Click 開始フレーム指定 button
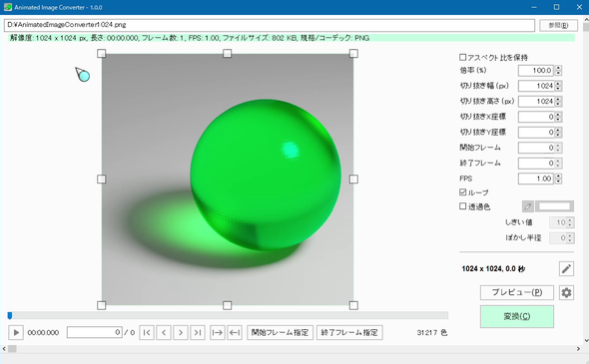Screen dimensions: 589x364 coord(280,332)
